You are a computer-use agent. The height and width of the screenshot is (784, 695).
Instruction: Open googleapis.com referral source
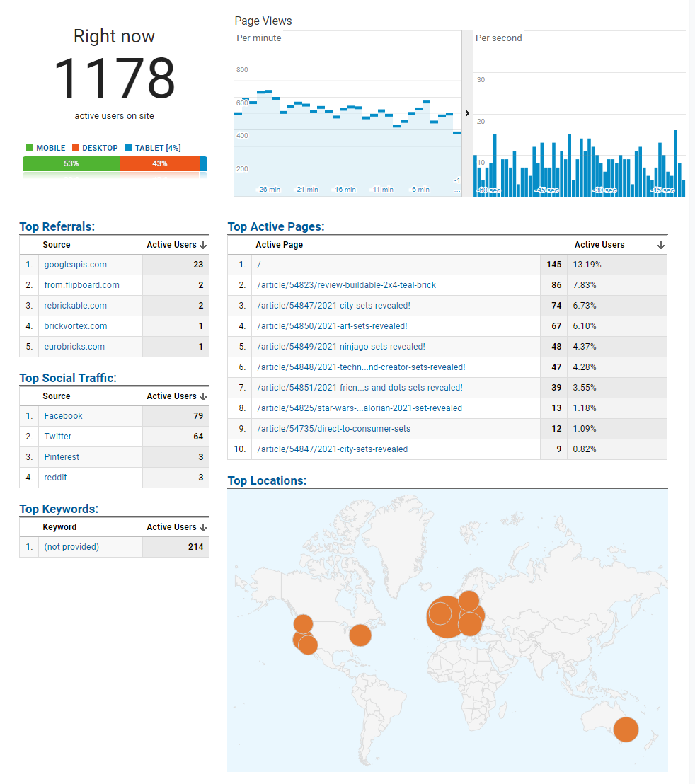click(x=75, y=265)
